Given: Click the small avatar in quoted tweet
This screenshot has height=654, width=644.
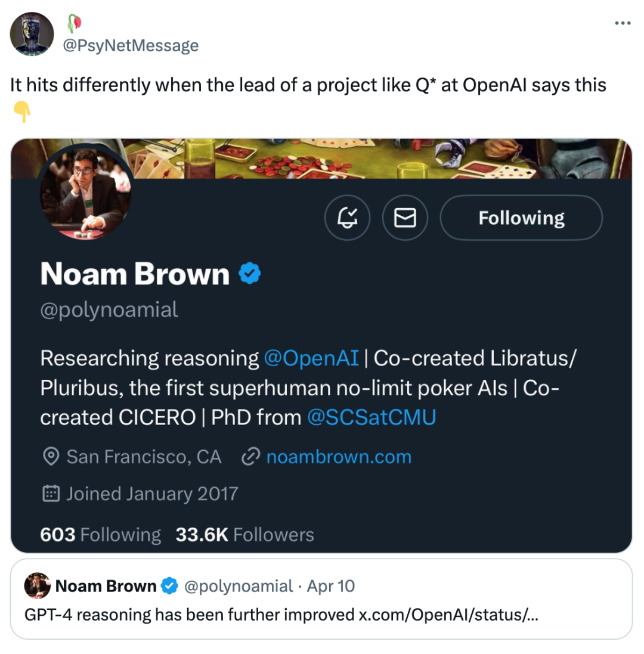Looking at the screenshot, I should (x=37, y=587).
